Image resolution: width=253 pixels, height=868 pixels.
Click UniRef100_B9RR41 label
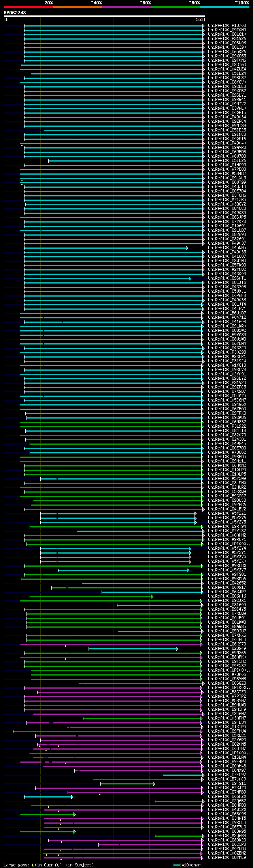point(227,99)
